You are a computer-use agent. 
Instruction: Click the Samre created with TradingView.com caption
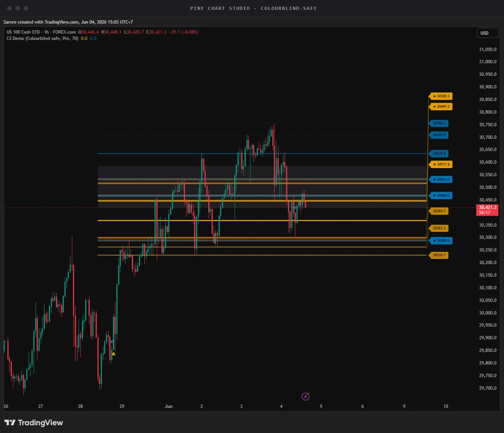(x=68, y=22)
